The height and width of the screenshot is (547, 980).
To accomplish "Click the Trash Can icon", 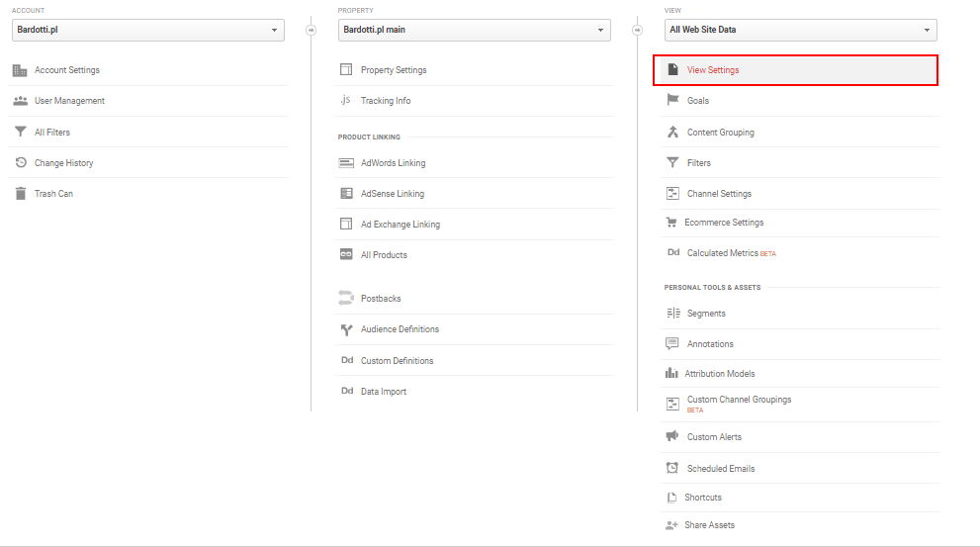I will pyautogui.click(x=21, y=193).
